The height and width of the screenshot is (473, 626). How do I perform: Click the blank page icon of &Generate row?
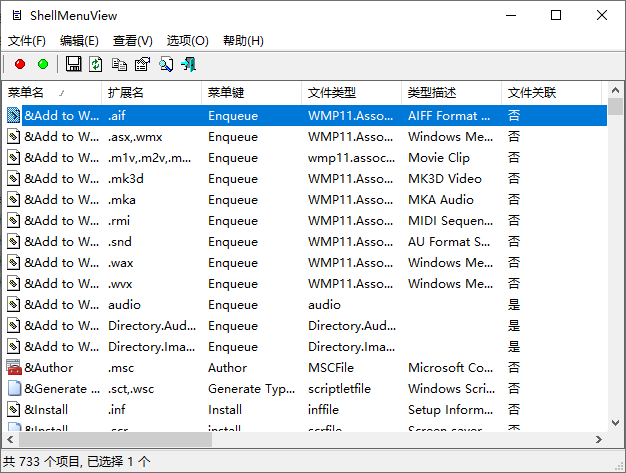click(x=14, y=388)
